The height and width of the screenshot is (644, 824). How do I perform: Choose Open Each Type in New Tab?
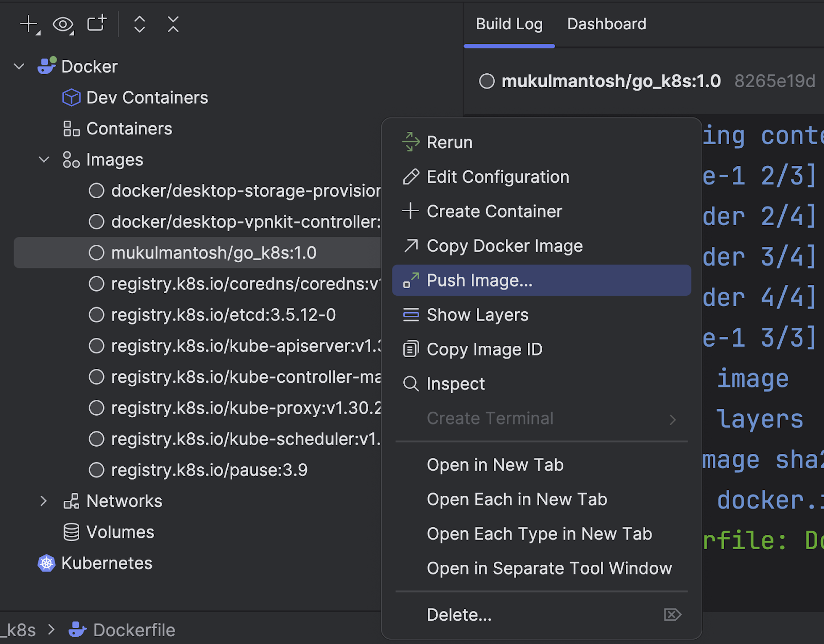[542, 534]
